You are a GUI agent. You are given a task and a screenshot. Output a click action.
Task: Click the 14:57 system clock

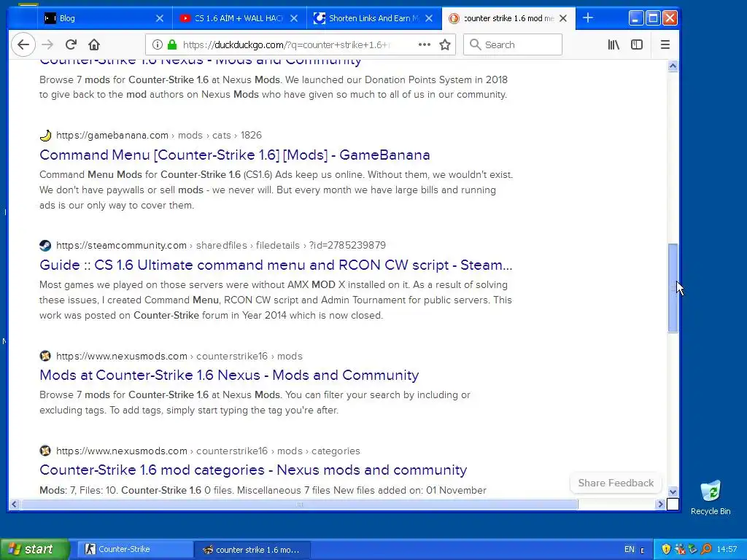(x=727, y=549)
